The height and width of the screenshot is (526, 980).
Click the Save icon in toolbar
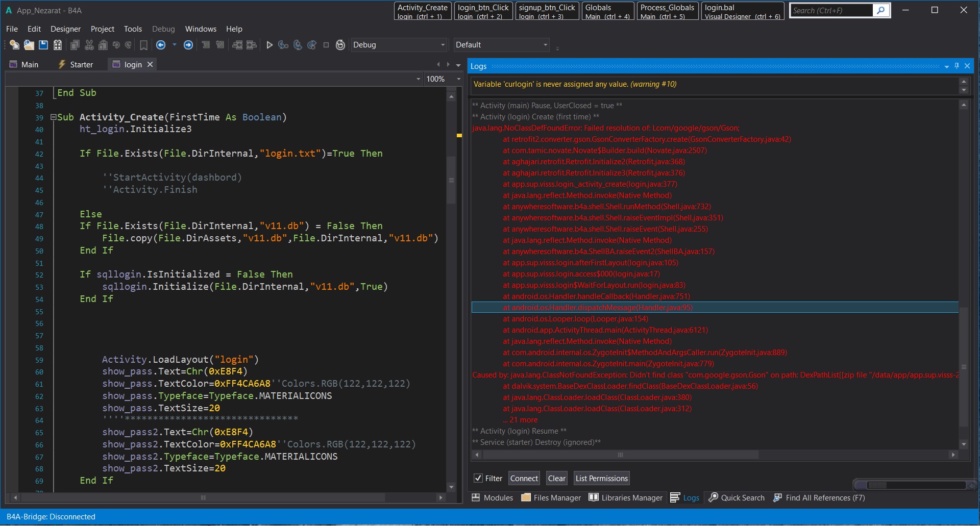tap(43, 45)
